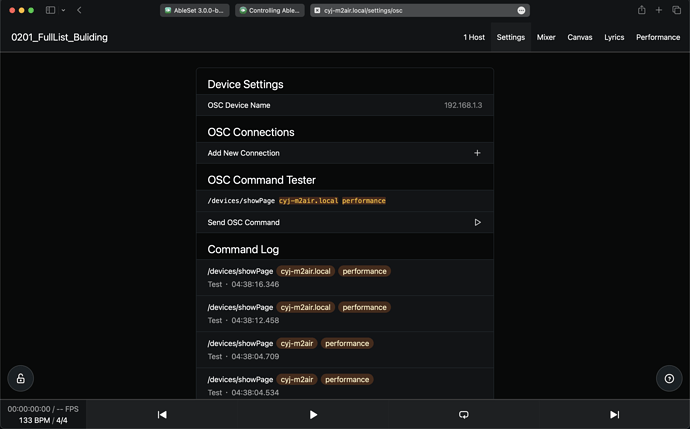
Task: Click the OSC Device Name value field
Action: [462, 105]
